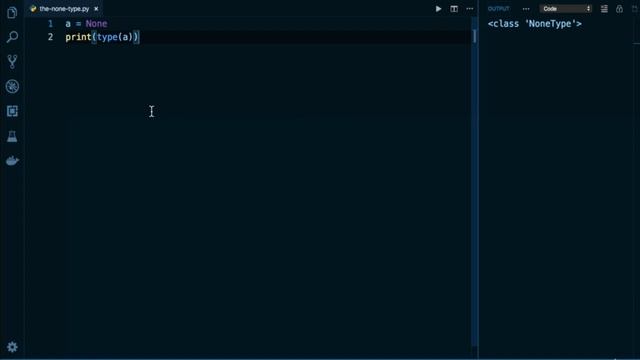Open the Extensions view icon
640x360 pixels.
12,111
